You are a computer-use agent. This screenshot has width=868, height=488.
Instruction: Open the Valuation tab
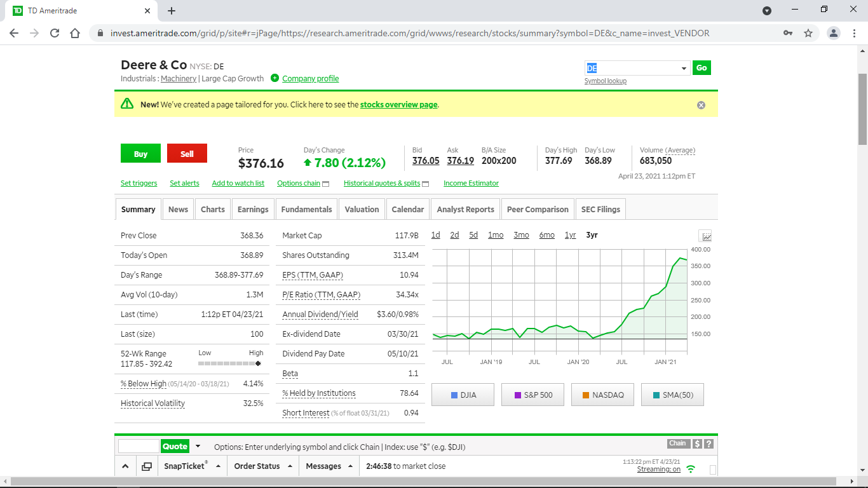click(x=362, y=209)
